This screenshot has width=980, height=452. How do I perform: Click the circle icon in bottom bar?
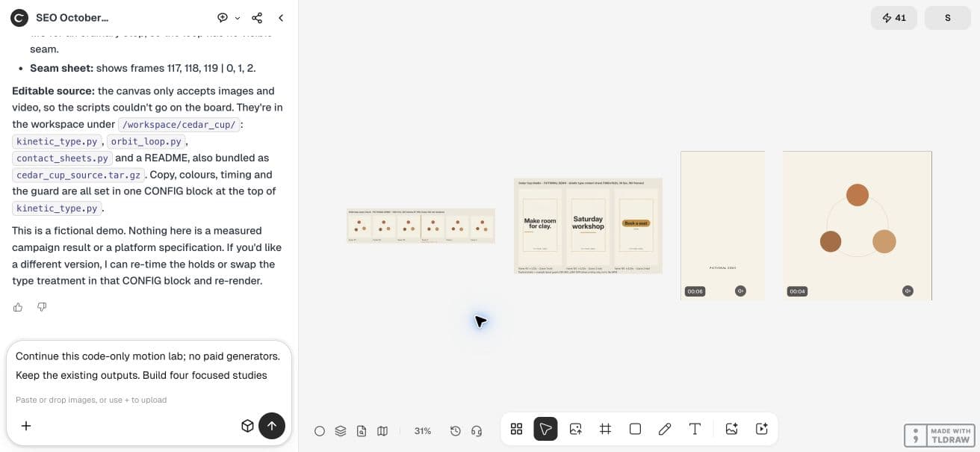320,431
